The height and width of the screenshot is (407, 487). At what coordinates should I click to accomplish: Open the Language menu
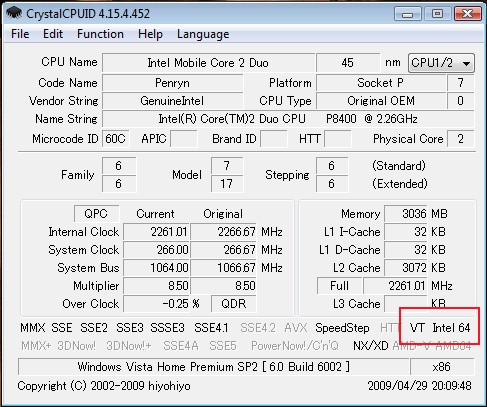point(203,34)
